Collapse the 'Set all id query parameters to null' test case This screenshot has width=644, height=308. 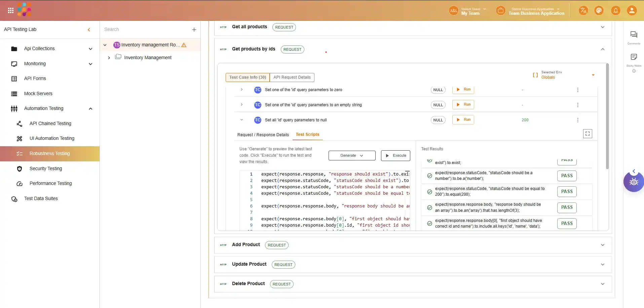tap(241, 120)
